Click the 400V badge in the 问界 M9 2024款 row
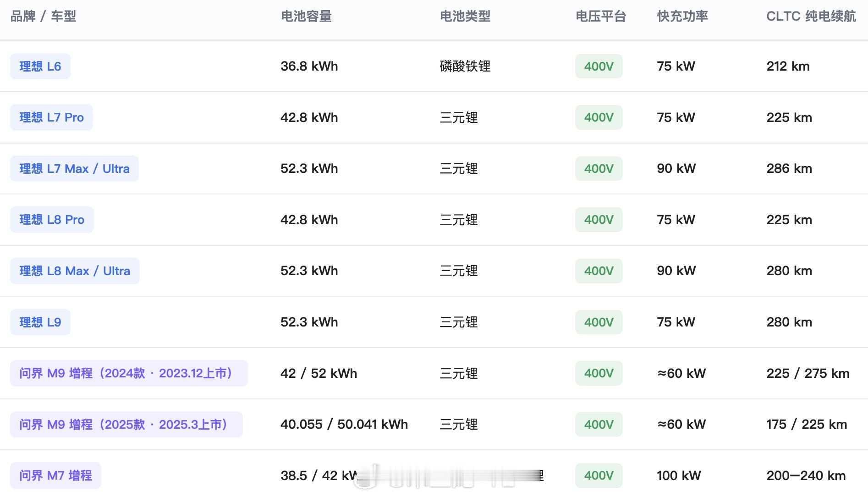The width and height of the screenshot is (868, 498). (x=599, y=373)
